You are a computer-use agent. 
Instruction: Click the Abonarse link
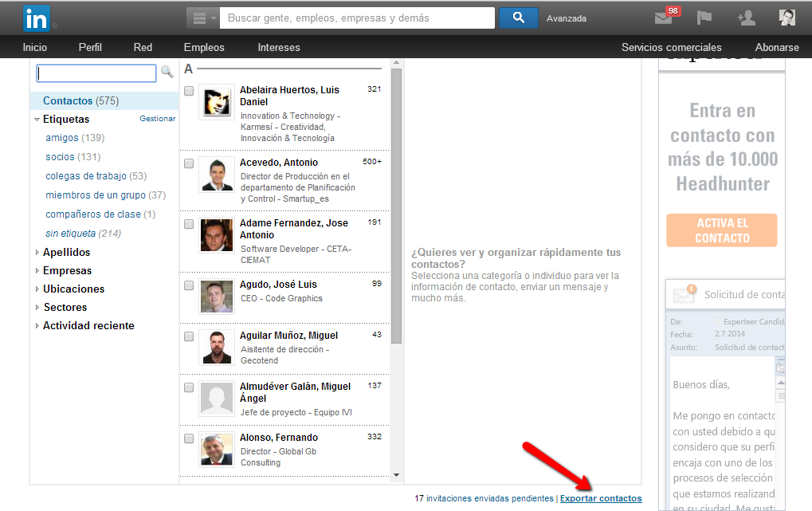coord(777,47)
